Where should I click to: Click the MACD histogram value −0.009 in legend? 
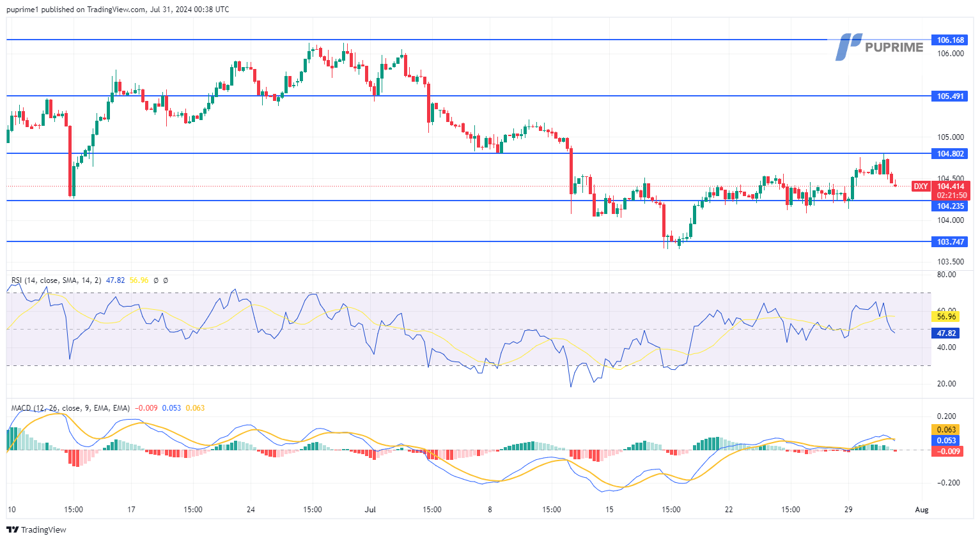click(146, 408)
